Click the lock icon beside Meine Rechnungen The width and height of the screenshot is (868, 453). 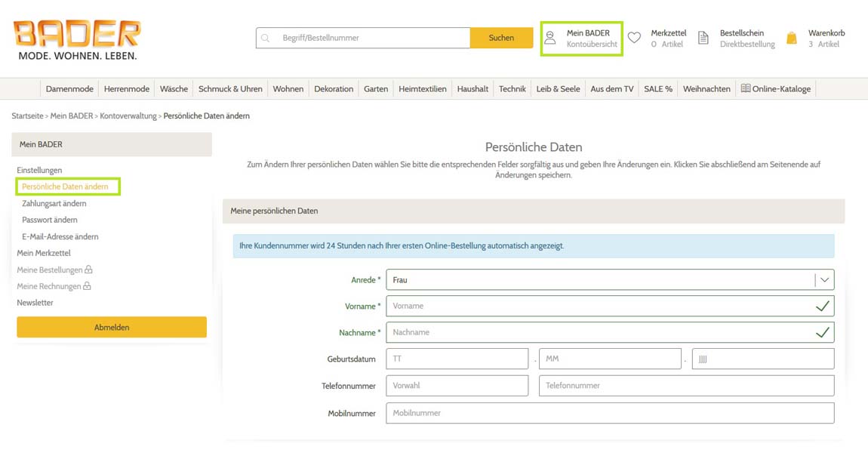(87, 286)
